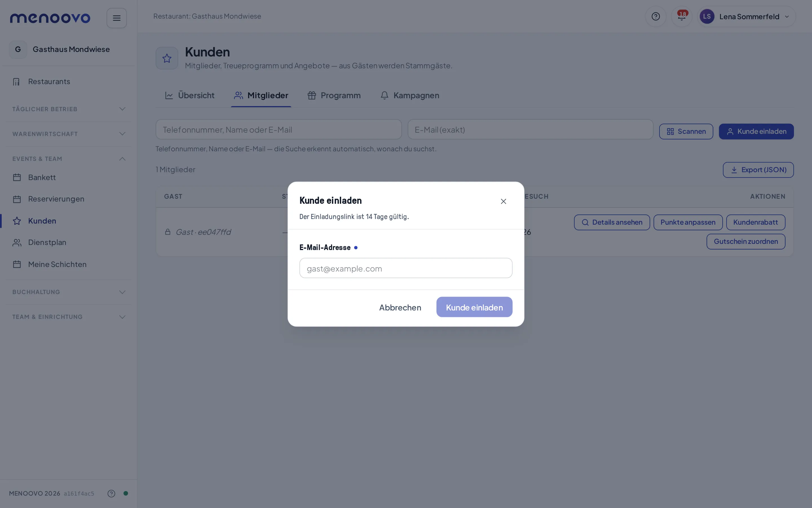Click the E-Mail (exakt) search field

[531, 129]
